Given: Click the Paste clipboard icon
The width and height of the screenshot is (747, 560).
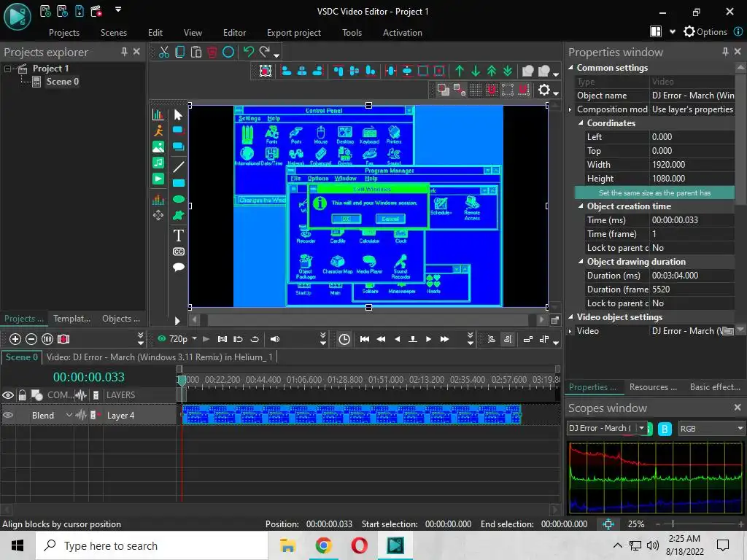Looking at the screenshot, I should 196,52.
